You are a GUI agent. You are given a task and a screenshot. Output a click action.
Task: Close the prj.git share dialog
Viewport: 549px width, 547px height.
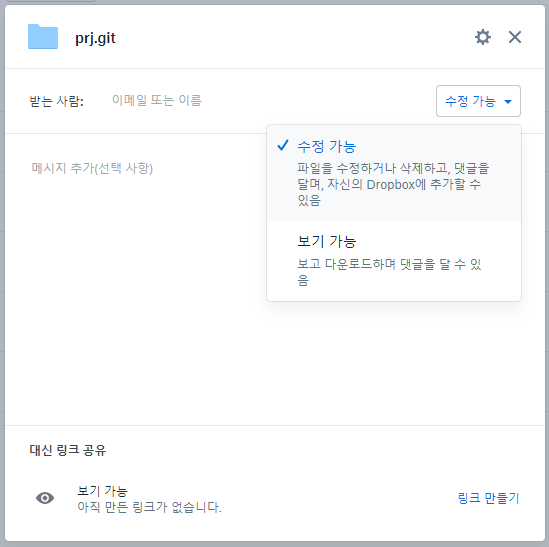pyautogui.click(x=515, y=37)
